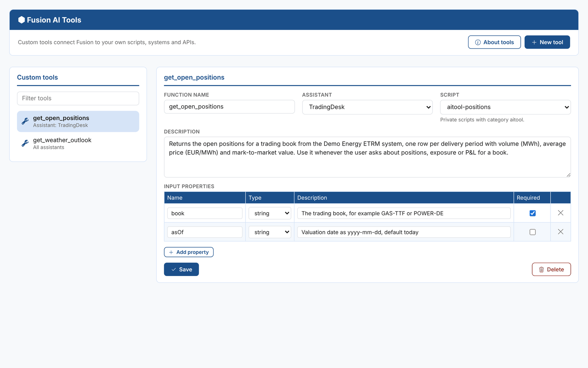Click wrench icon beside get_open_positions

point(25,121)
